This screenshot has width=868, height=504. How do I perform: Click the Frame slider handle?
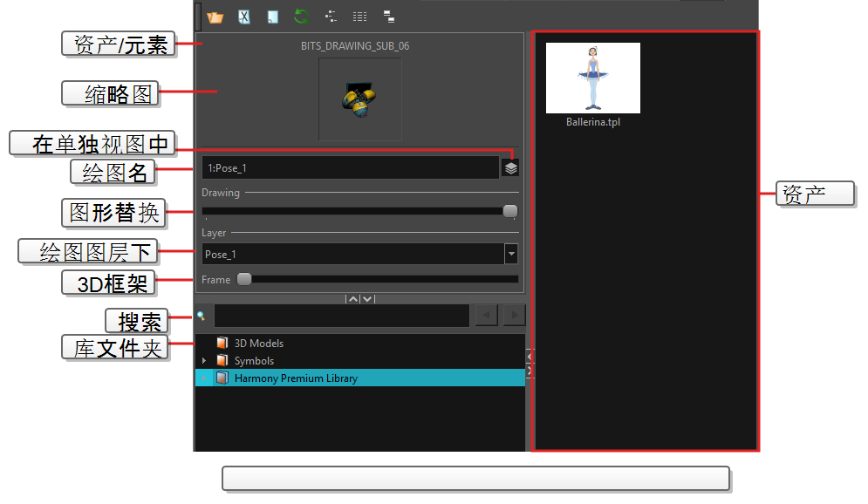point(245,279)
